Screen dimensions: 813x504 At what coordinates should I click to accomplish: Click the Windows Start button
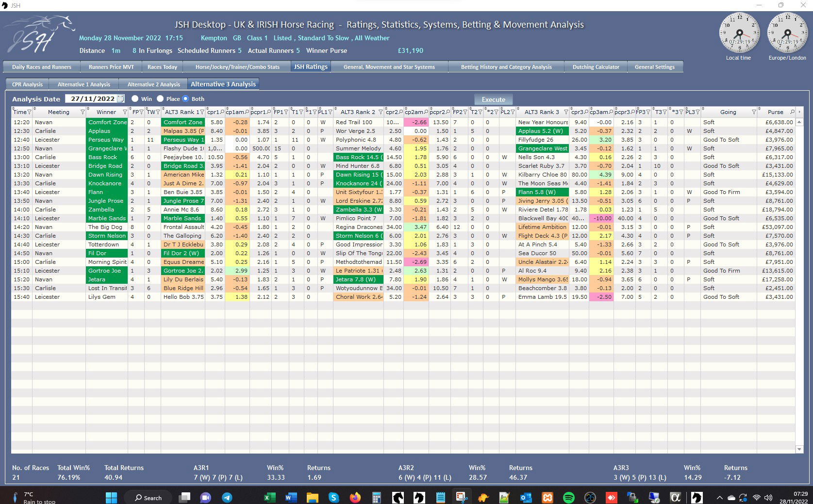tap(111, 497)
